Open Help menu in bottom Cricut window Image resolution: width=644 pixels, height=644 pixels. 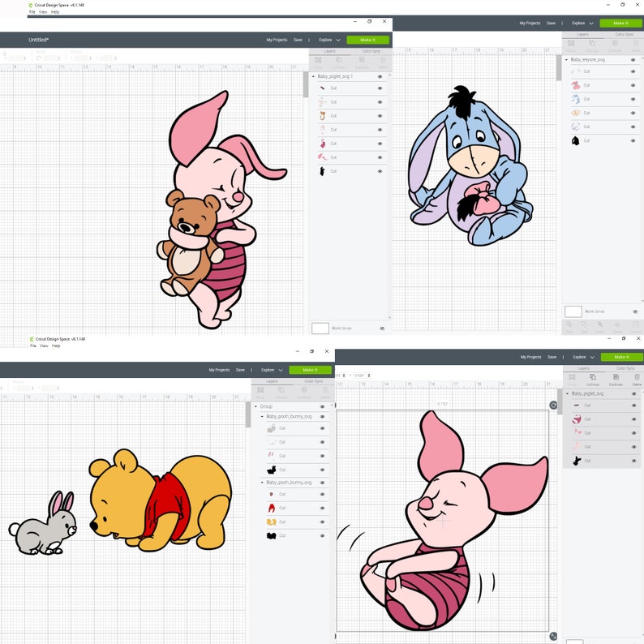(x=56, y=346)
